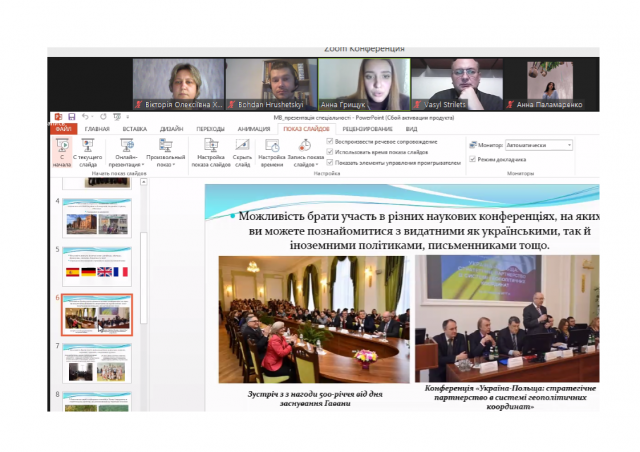This screenshot has height=452, width=640.
Task: Open the Monitor dropdown set to Автоматически
Action: [x=539, y=145]
